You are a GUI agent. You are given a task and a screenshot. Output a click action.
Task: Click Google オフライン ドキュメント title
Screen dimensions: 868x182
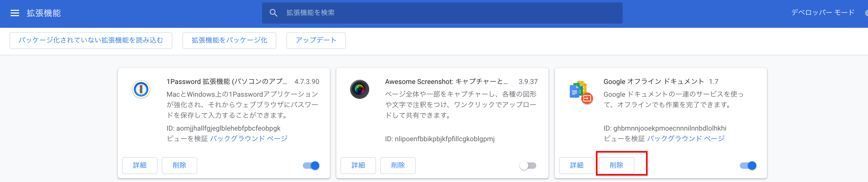click(x=654, y=82)
